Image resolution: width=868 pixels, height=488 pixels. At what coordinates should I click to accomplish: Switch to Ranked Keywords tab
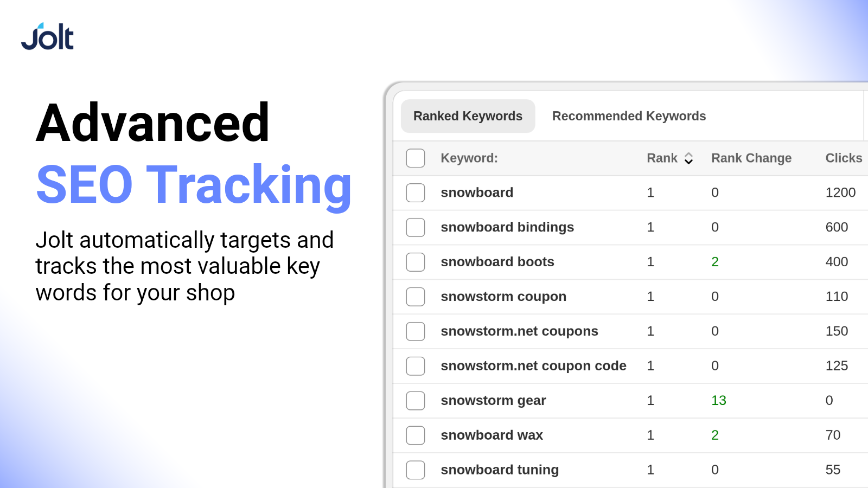click(468, 116)
